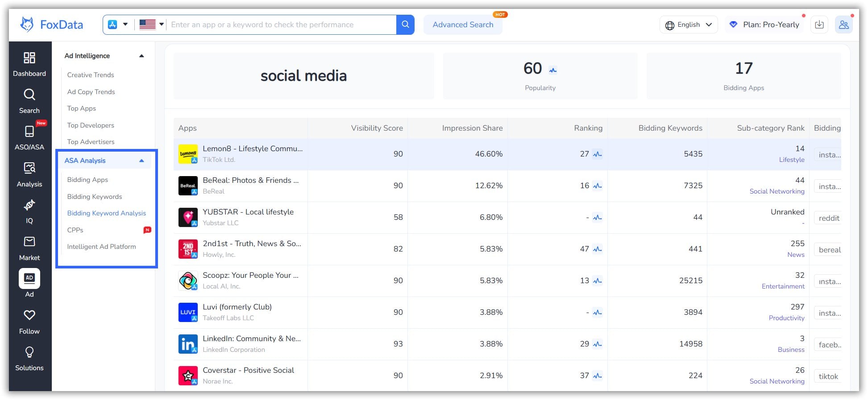Click the Scoopz app icon
Image resolution: width=868 pixels, height=400 pixels.
tap(188, 281)
